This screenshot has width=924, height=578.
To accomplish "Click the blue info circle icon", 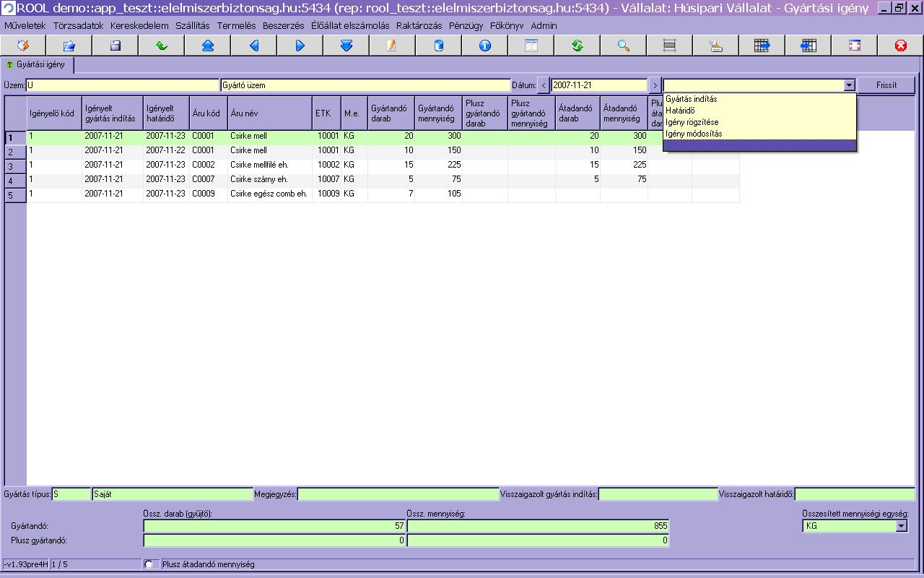I will click(484, 46).
